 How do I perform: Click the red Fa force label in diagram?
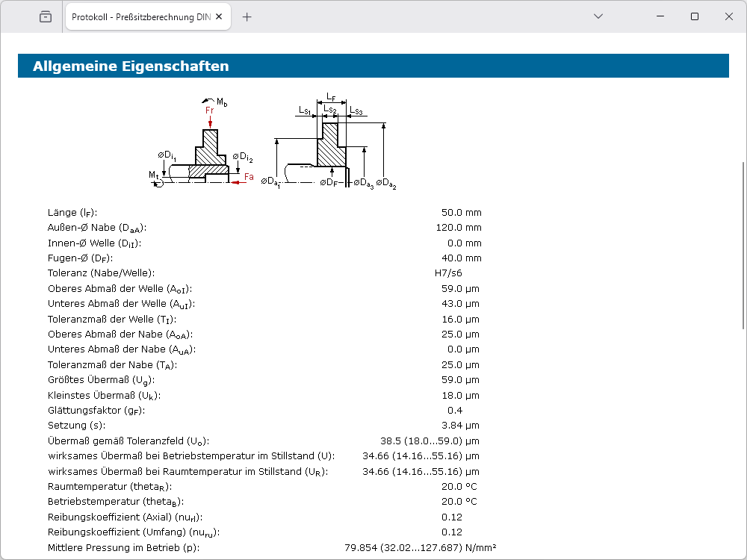(249, 178)
